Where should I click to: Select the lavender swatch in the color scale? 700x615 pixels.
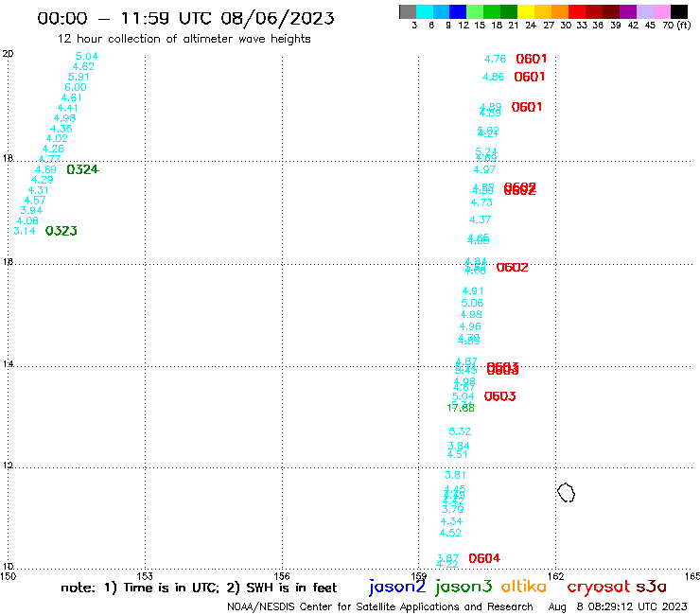[644, 12]
